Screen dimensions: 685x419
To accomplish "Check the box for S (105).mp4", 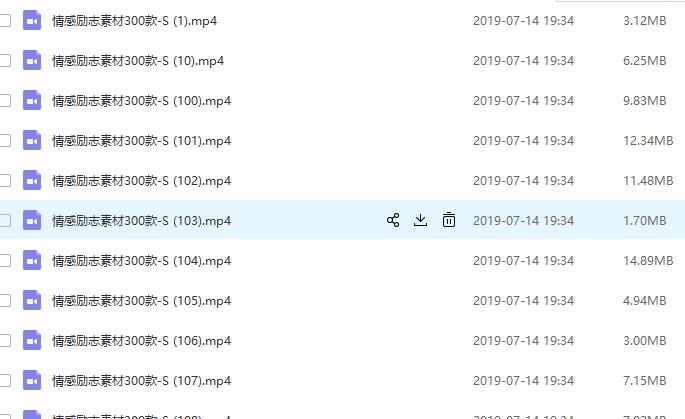I will [5, 301].
